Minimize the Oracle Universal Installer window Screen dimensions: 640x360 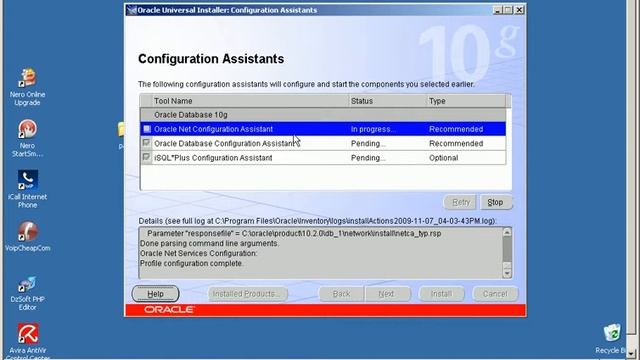[497, 10]
